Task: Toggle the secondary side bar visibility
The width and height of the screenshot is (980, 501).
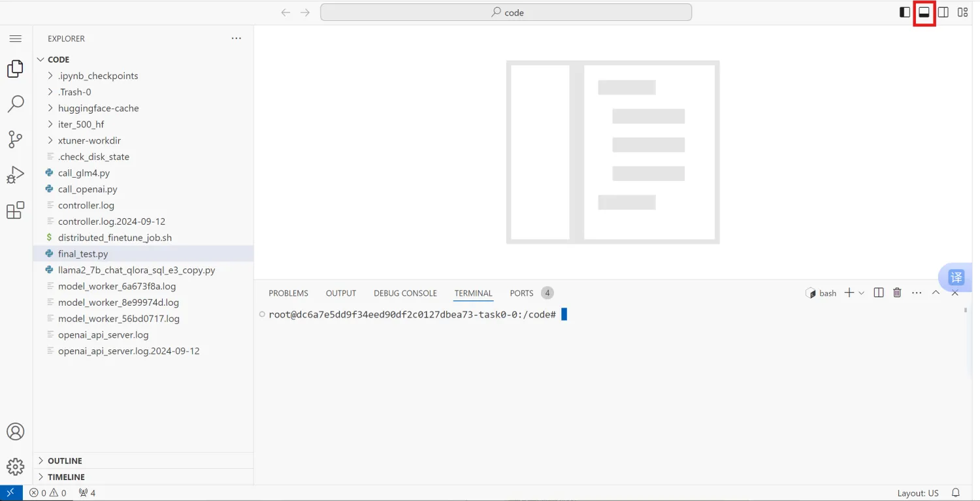Action: click(943, 12)
